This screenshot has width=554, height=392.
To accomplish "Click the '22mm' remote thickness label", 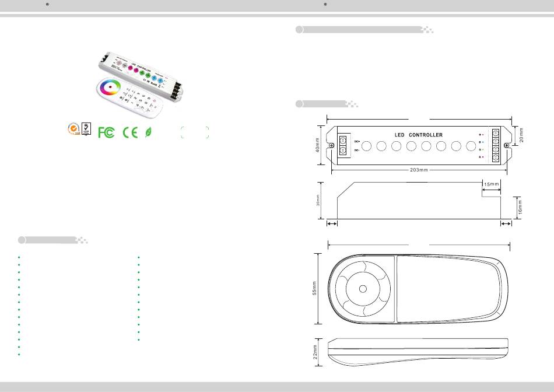I will [315, 352].
